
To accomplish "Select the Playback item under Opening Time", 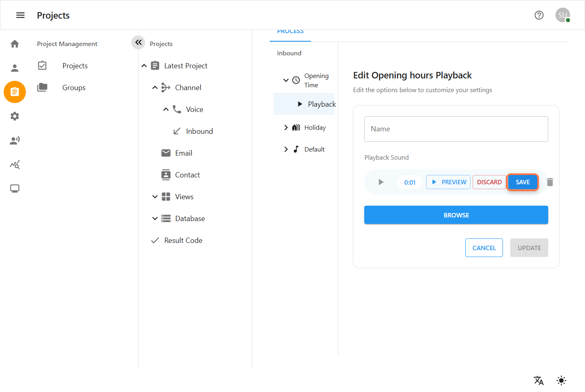I will point(321,104).
